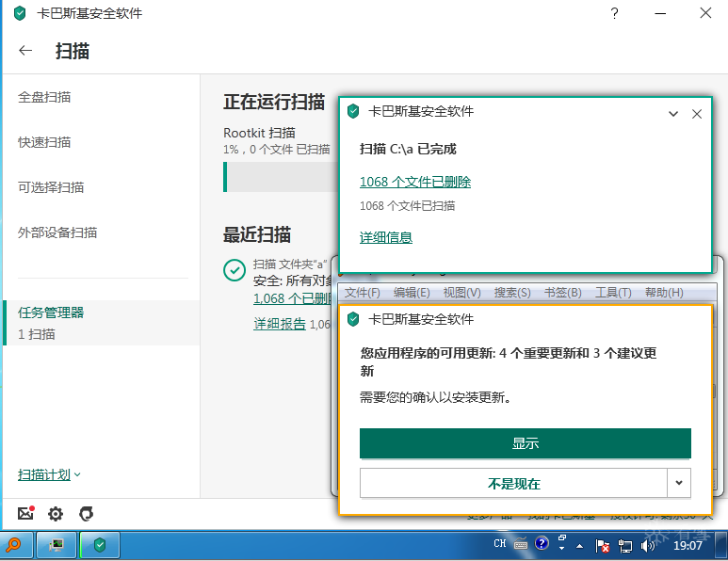This screenshot has height=561, width=728.
Task: Click the 1 扫描 text under 任务管理器
Action: 36,334
